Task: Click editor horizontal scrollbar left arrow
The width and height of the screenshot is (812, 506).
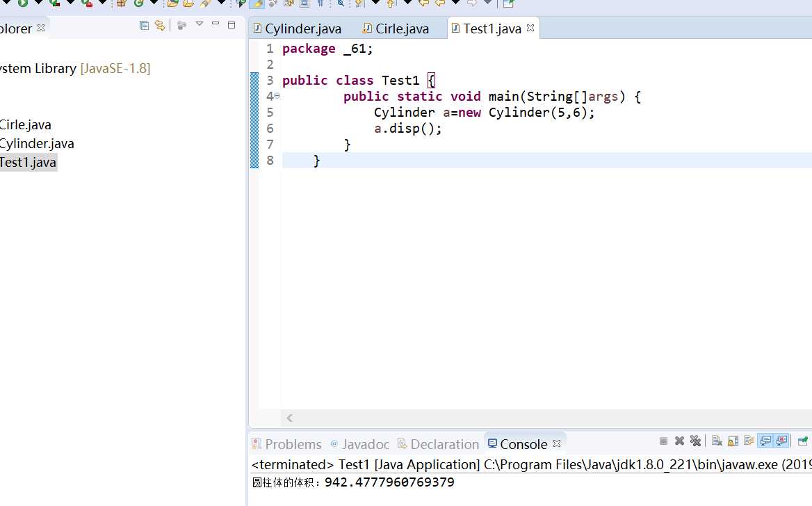Action: 289,418
